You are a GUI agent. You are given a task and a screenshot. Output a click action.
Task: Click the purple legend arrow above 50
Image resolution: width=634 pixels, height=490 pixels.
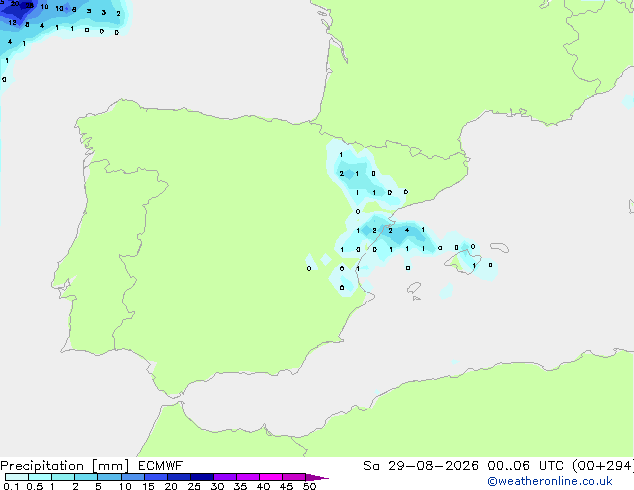pyautogui.click(x=317, y=477)
